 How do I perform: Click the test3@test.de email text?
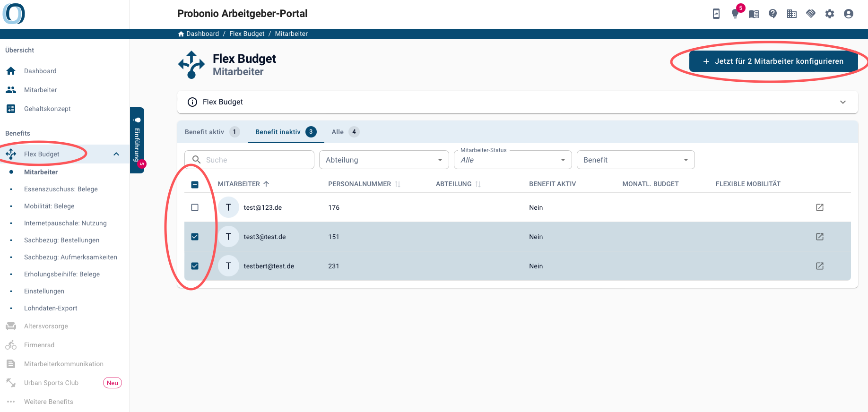tap(265, 237)
